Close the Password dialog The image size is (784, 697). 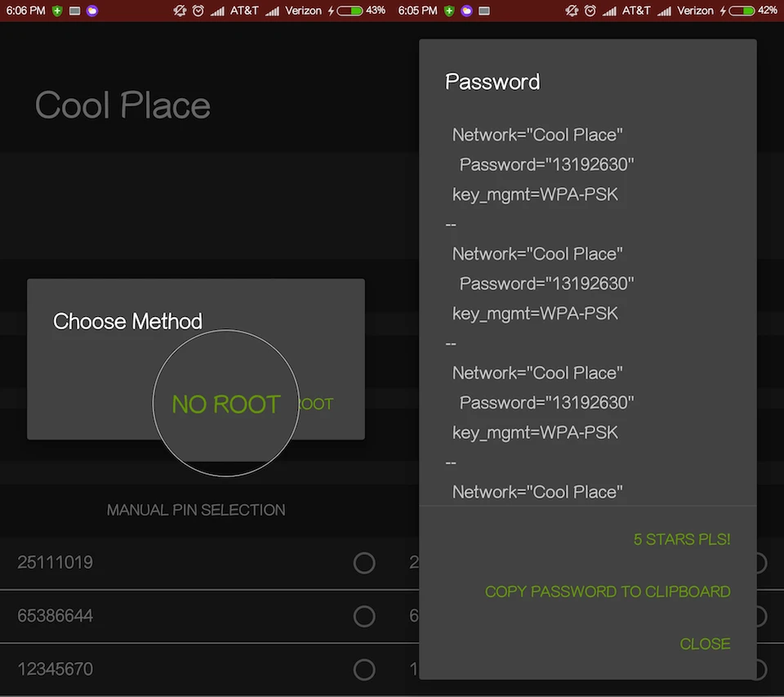pyautogui.click(x=705, y=644)
